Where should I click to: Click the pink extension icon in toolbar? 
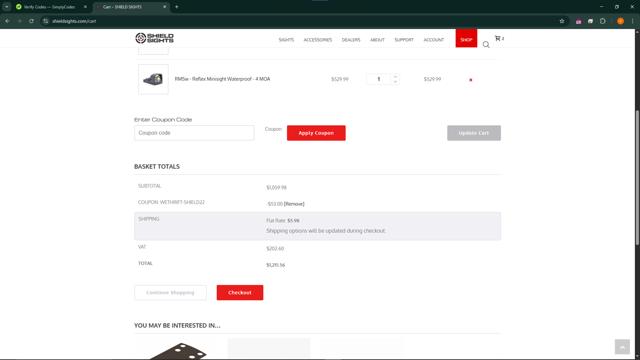coord(578,21)
